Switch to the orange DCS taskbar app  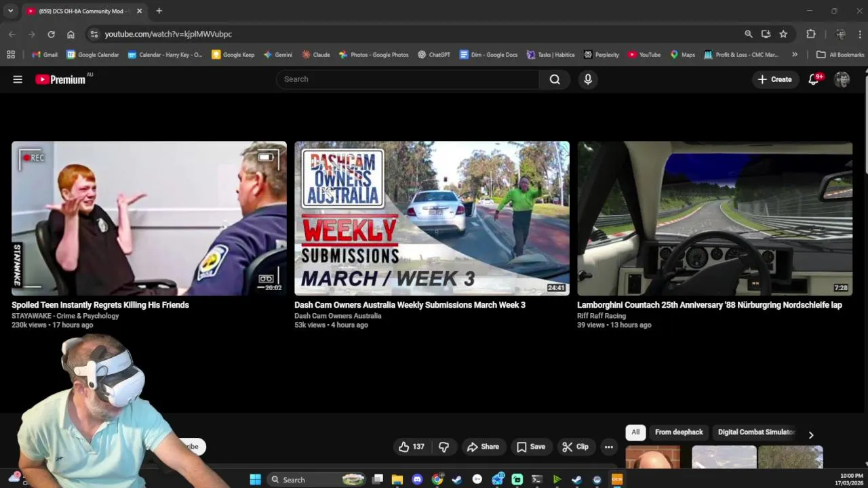[x=617, y=479]
